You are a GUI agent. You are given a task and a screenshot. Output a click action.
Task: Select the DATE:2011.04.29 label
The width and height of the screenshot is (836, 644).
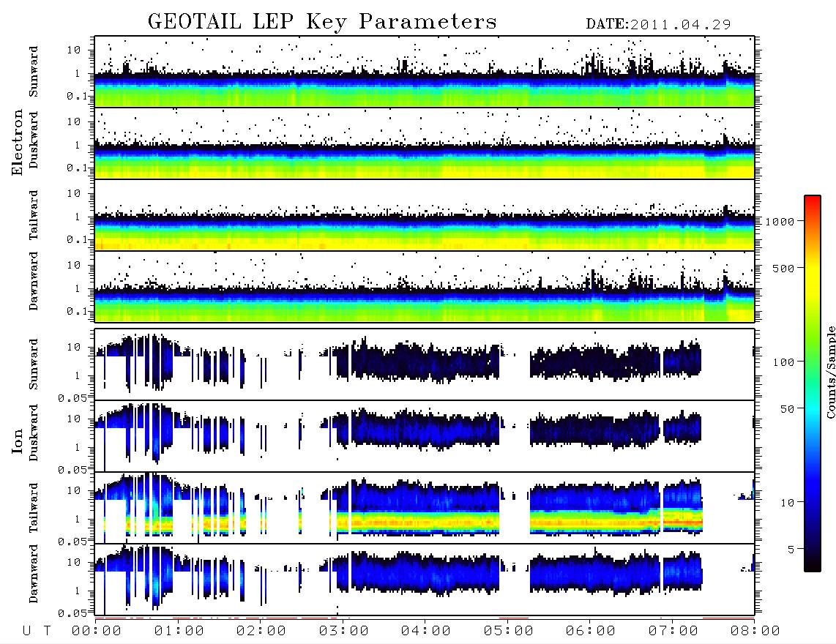(x=658, y=24)
